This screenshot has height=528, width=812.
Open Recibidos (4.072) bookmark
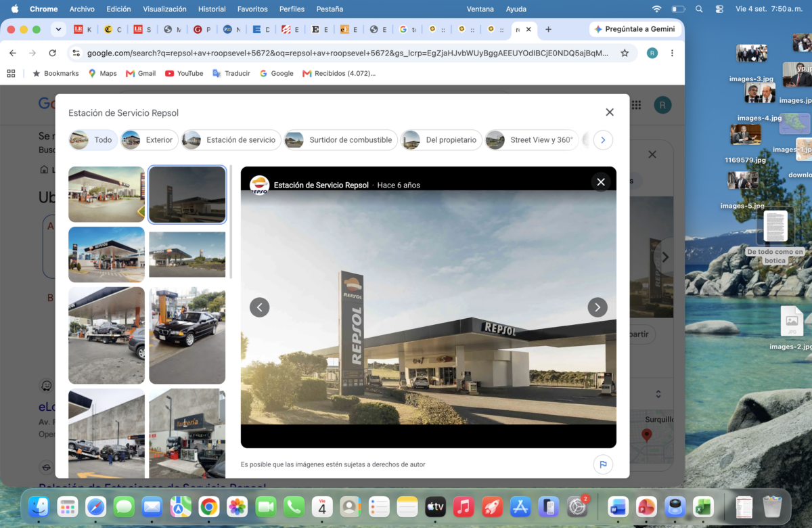[338, 73]
